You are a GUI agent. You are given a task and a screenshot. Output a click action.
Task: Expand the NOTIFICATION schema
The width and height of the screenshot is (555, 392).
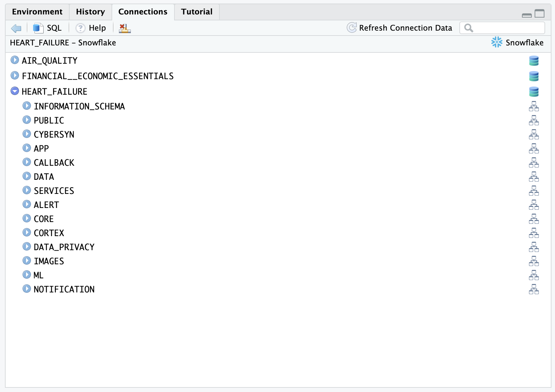tap(27, 289)
